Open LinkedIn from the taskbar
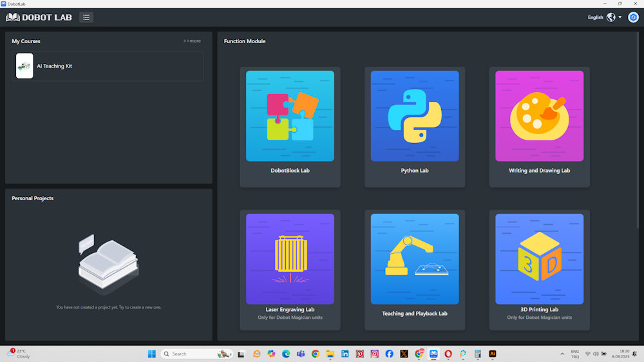 [x=345, y=354]
